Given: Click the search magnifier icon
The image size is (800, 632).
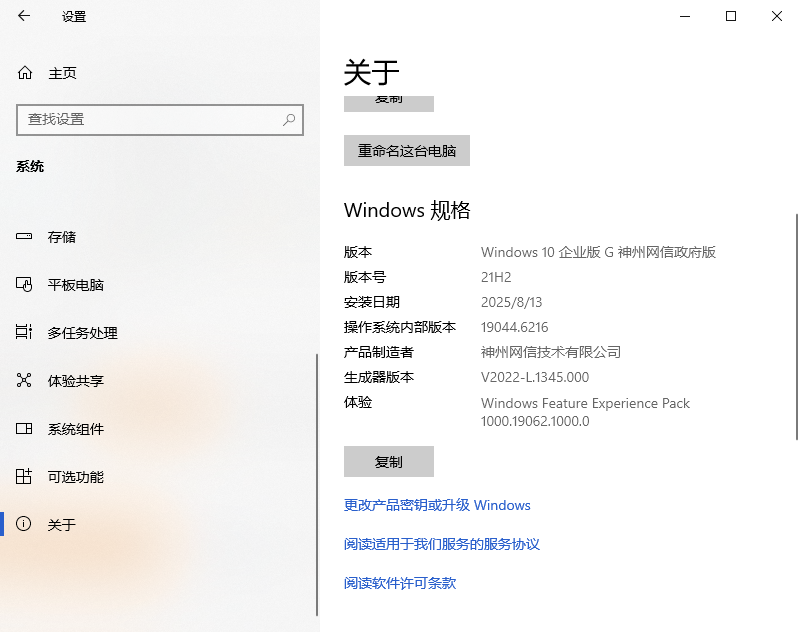Looking at the screenshot, I should (289, 120).
